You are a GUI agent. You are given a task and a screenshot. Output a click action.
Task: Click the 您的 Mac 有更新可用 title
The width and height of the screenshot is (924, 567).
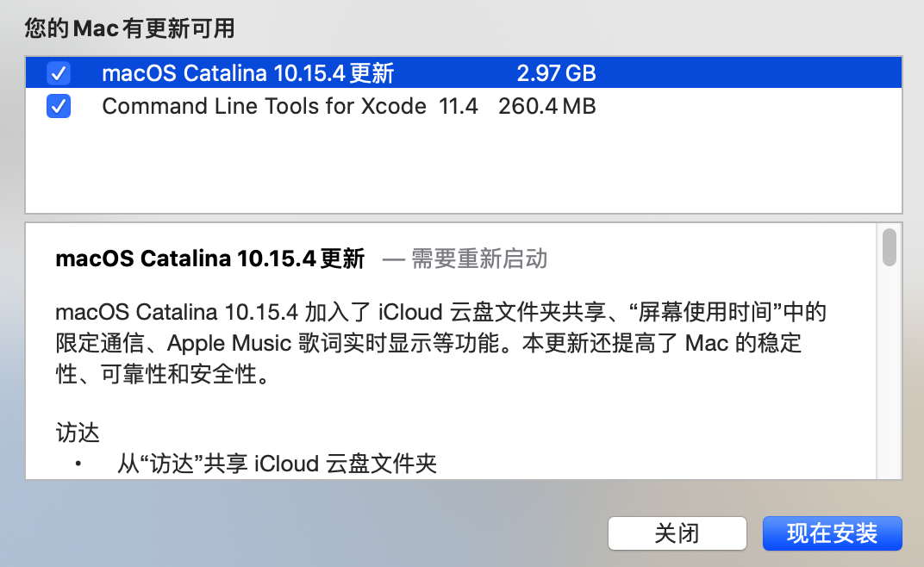(129, 28)
